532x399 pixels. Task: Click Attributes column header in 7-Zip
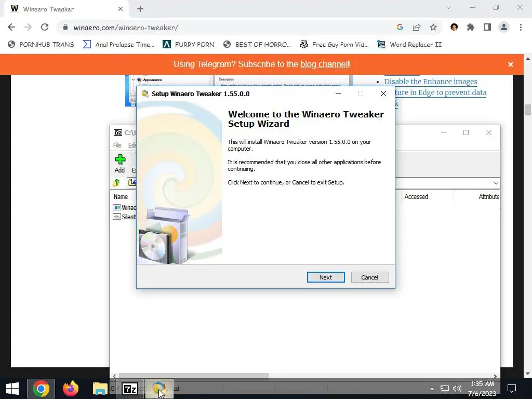(488, 197)
